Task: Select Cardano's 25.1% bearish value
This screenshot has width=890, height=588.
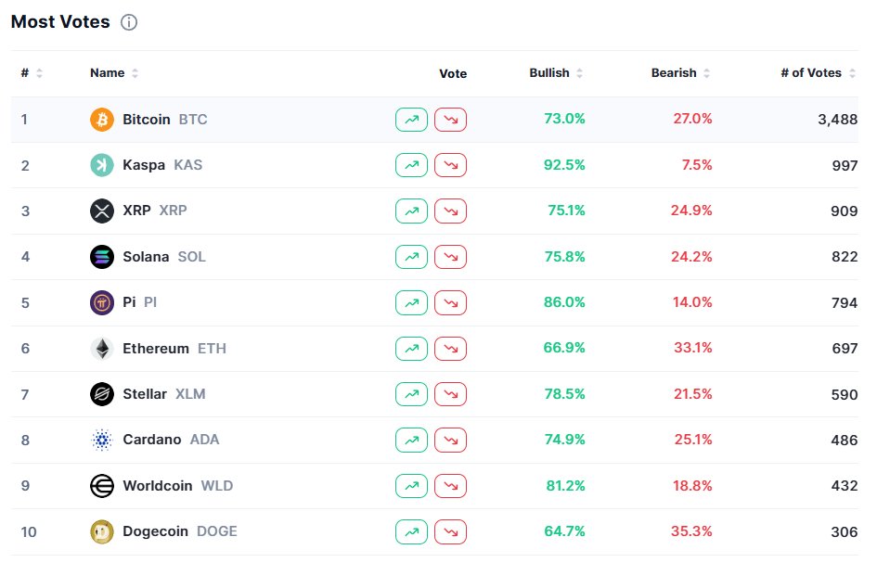Action: pyautogui.click(x=693, y=440)
